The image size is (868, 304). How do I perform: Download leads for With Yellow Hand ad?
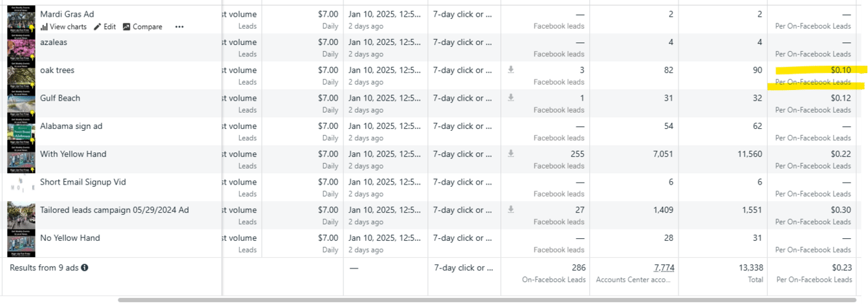[x=511, y=154]
